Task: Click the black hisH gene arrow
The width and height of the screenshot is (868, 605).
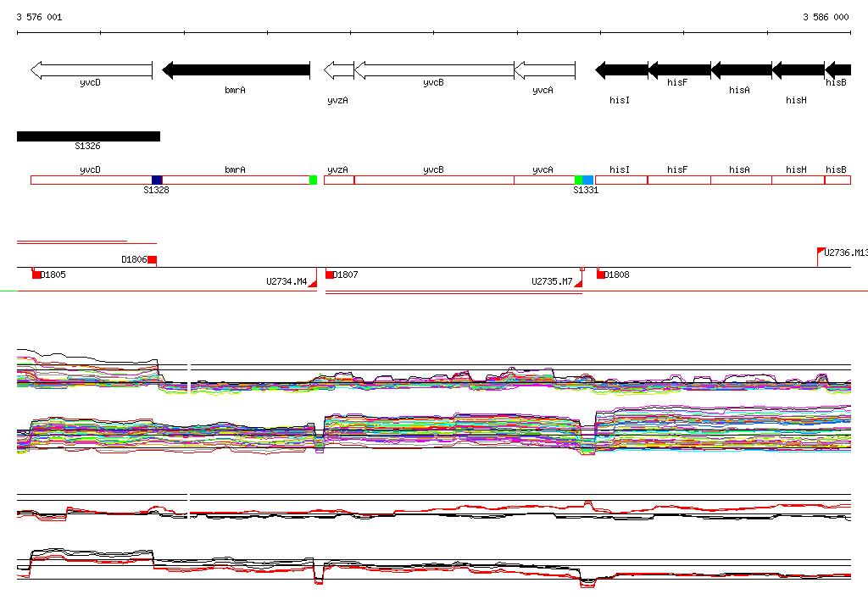Action: pos(798,70)
